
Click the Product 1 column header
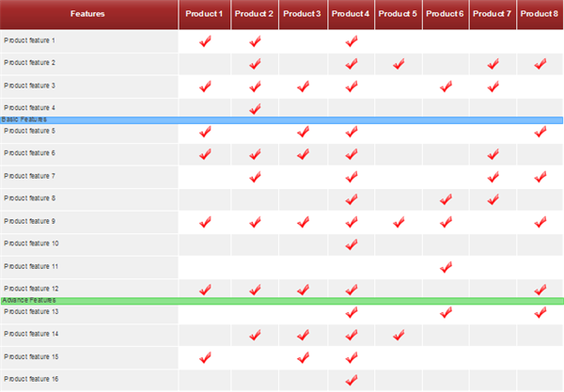pyautogui.click(x=205, y=14)
